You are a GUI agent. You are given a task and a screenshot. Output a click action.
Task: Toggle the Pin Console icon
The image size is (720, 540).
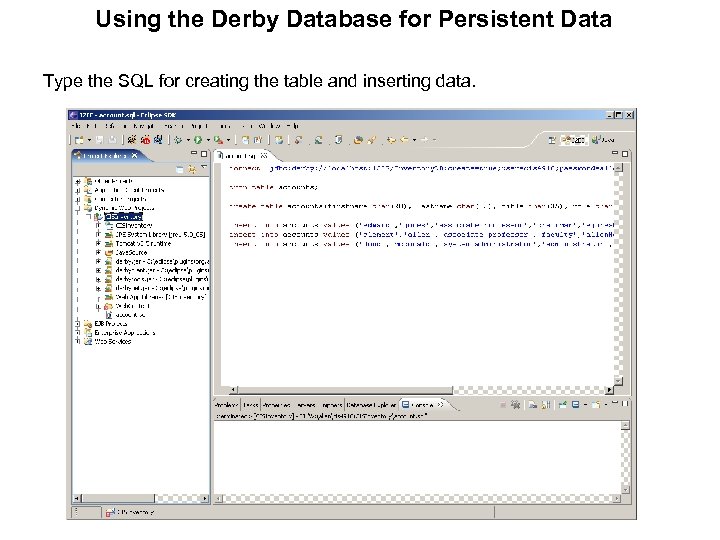(562, 405)
